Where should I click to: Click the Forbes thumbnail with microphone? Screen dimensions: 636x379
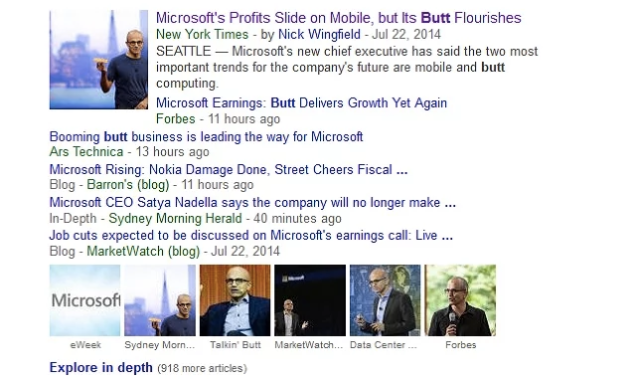pos(460,300)
